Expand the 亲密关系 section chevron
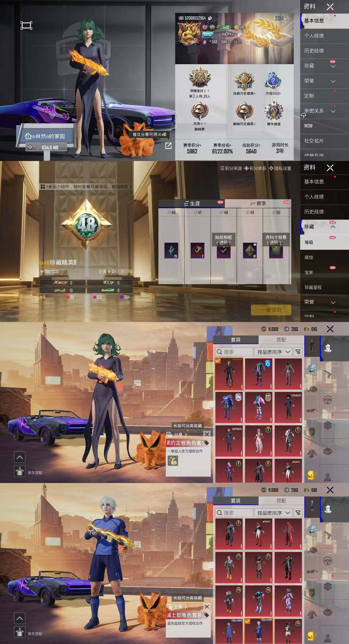The width and height of the screenshot is (349, 644). [x=333, y=111]
